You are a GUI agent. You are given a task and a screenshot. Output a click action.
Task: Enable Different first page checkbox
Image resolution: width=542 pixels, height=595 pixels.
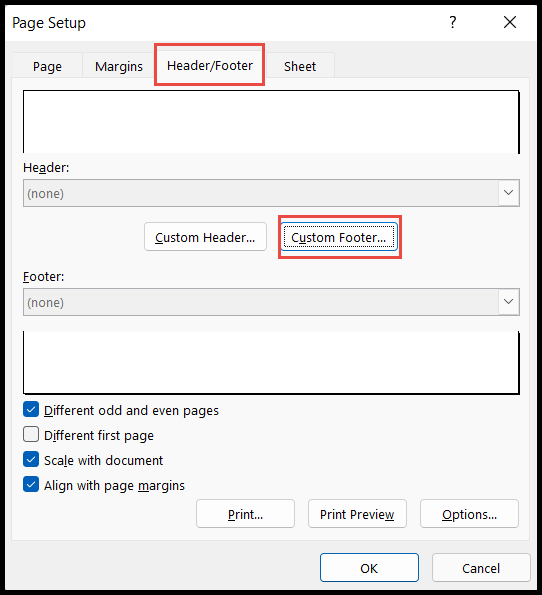tap(31, 435)
